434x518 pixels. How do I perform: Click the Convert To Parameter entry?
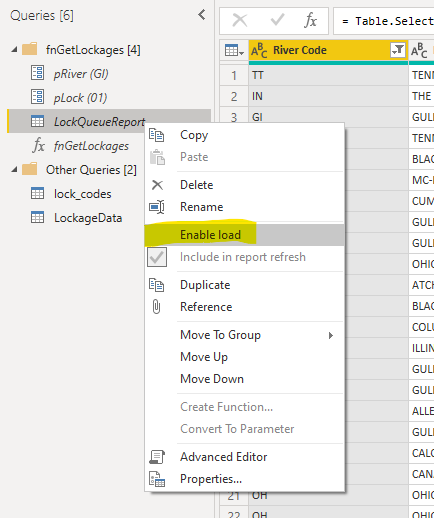(x=244, y=429)
